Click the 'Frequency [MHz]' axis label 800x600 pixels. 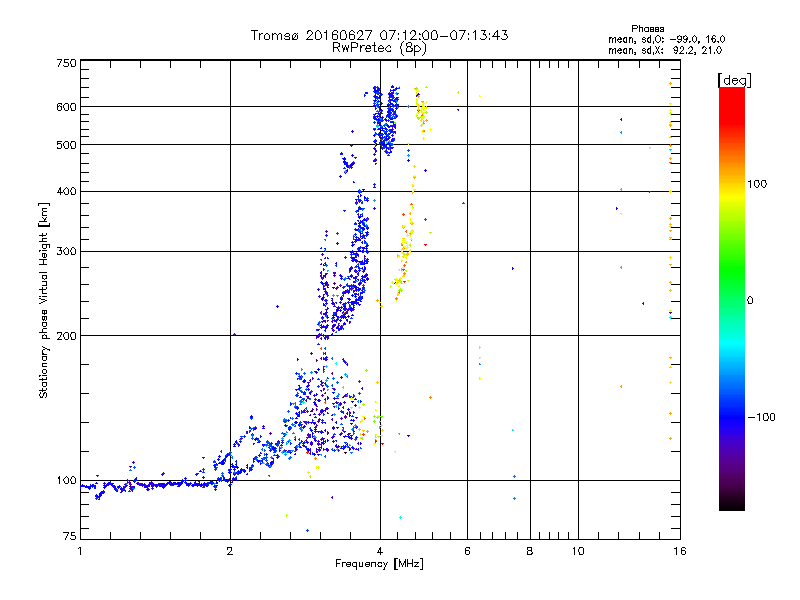pos(379,564)
